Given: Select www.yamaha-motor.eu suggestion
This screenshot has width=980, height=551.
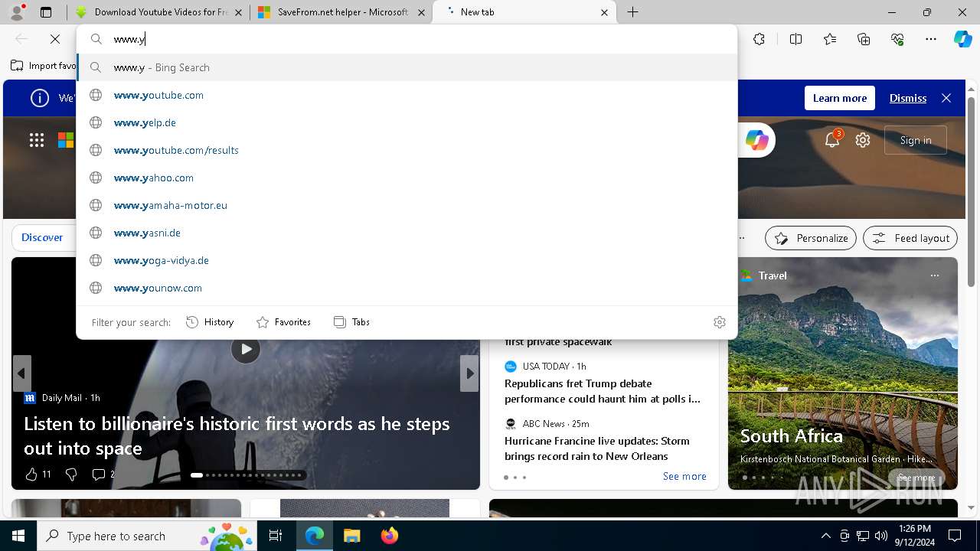Looking at the screenshot, I should [x=407, y=205].
